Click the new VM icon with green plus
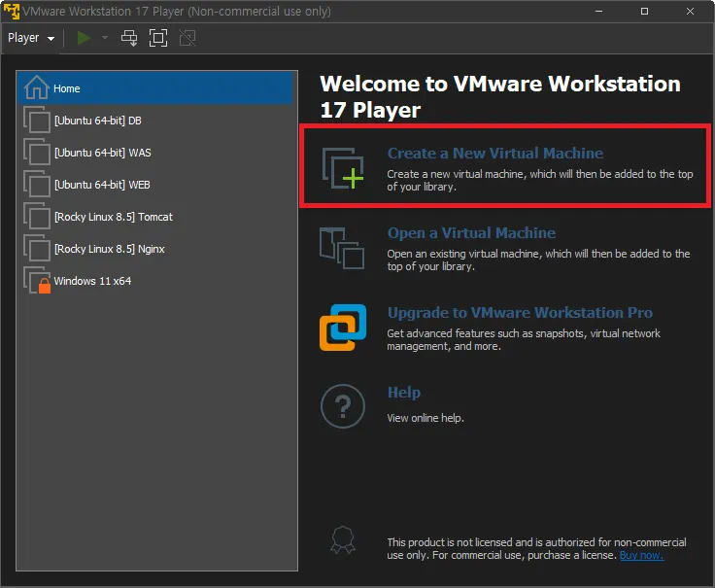 coord(343,168)
